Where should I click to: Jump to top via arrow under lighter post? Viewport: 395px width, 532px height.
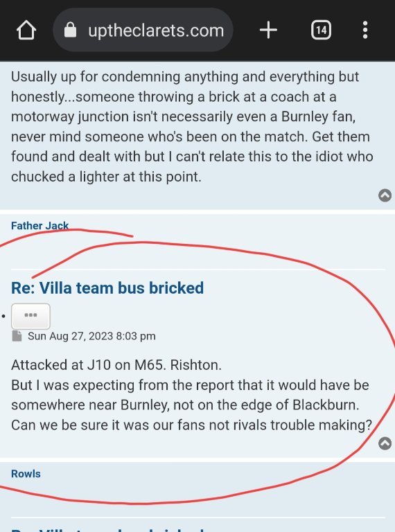(x=385, y=195)
